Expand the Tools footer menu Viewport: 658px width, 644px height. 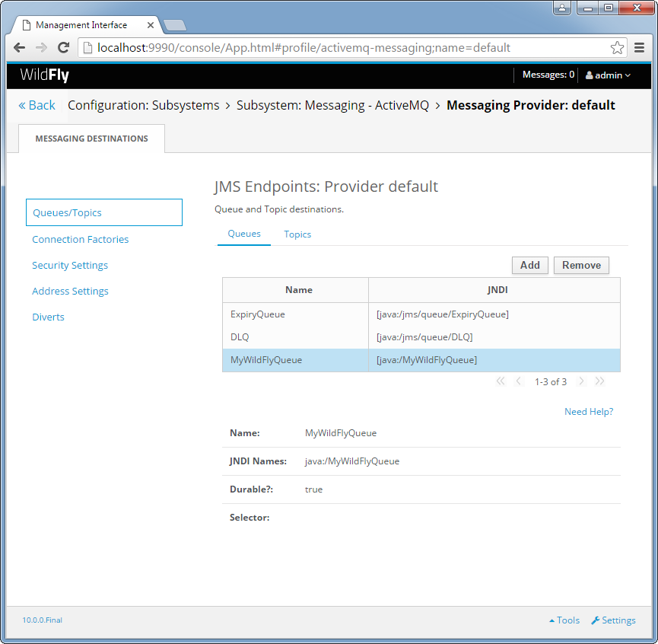click(564, 620)
